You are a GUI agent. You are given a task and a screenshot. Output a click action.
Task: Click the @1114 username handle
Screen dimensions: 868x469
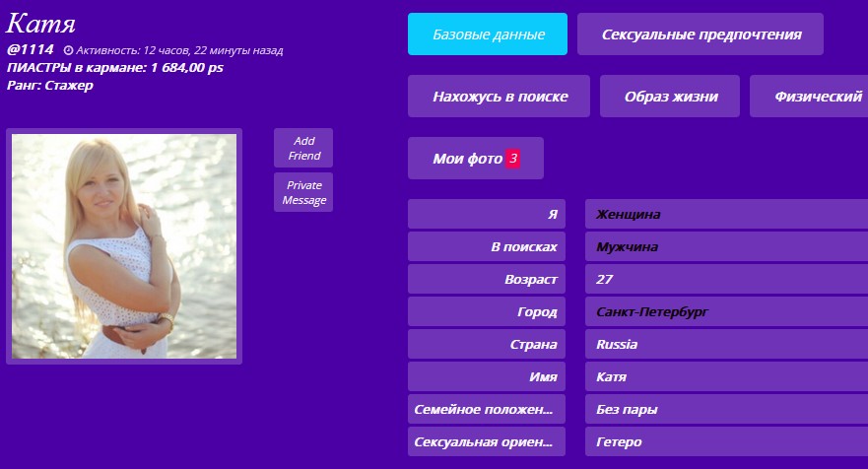(30, 49)
